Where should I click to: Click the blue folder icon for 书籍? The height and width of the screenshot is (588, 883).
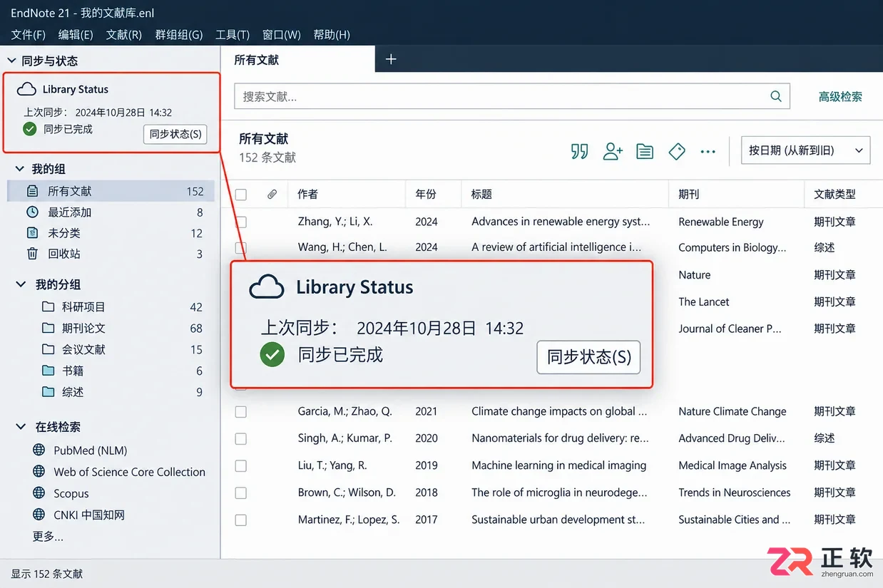point(48,371)
